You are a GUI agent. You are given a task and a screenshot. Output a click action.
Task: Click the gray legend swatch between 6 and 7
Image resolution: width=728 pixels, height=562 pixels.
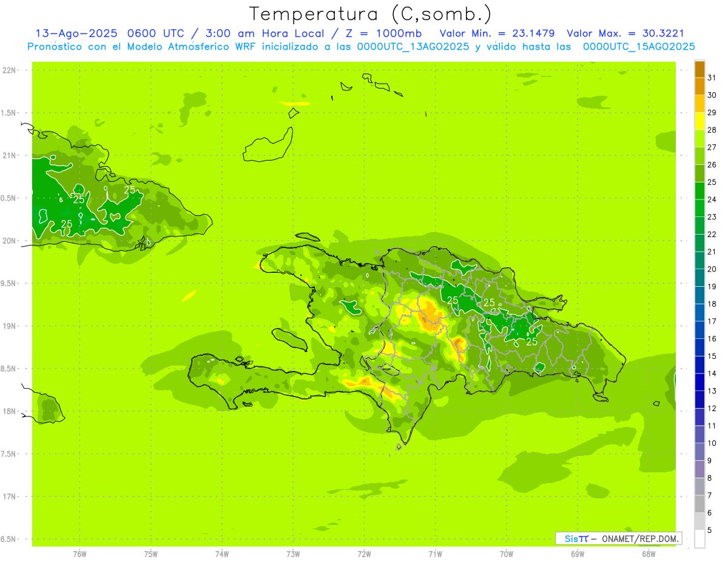coord(699,504)
